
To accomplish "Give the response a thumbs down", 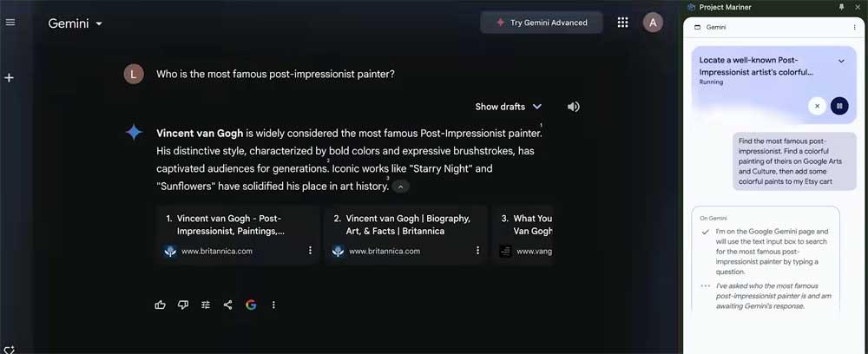I will 182,305.
